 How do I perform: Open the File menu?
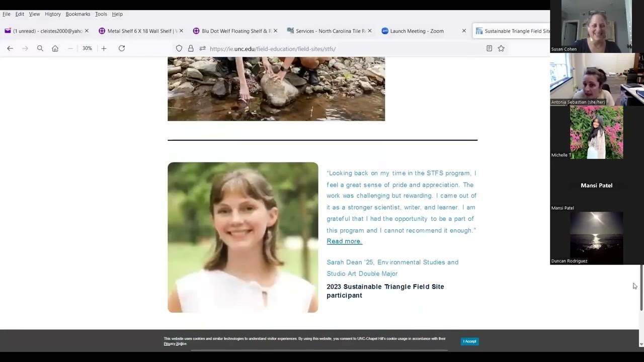point(7,14)
